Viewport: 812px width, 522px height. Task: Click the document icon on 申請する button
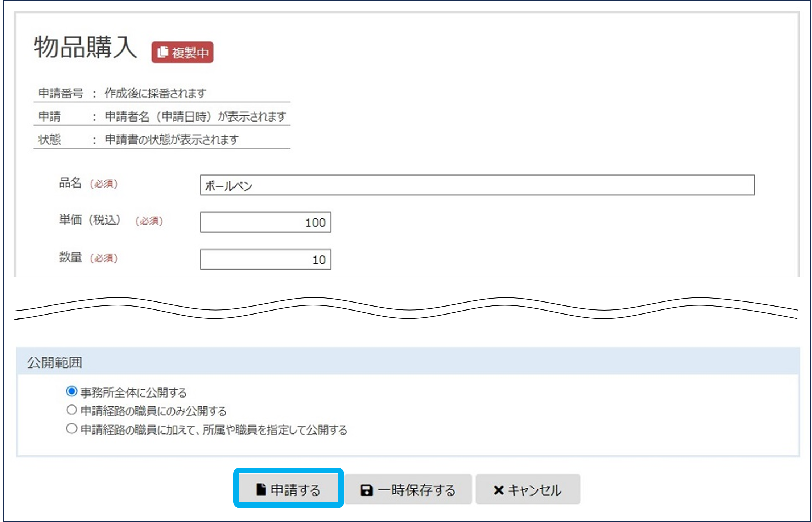pyautogui.click(x=261, y=489)
